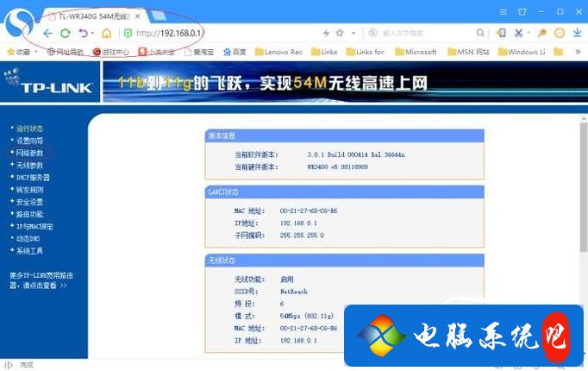The height and width of the screenshot is (371, 588).
Task: Open the shirt-shaped skin icon
Action: tap(522, 12)
